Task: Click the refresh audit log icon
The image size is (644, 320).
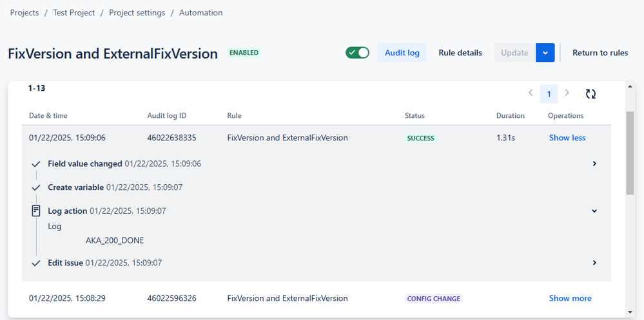Action: (x=590, y=93)
